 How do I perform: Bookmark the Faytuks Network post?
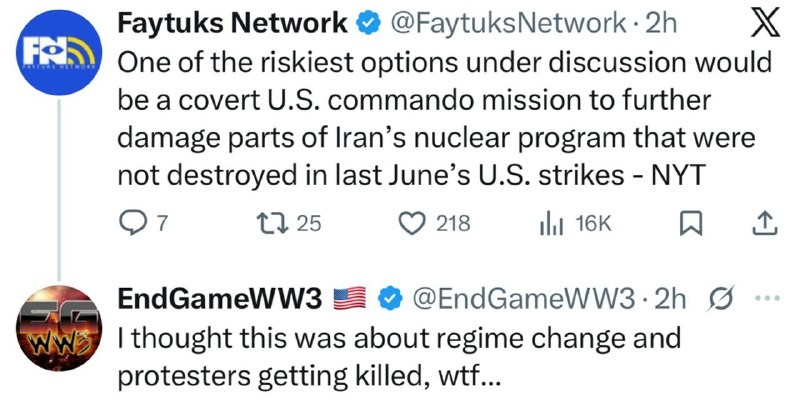point(690,223)
